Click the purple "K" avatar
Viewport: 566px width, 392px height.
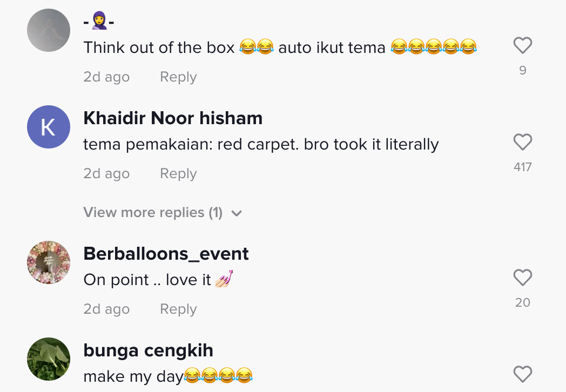[49, 127]
